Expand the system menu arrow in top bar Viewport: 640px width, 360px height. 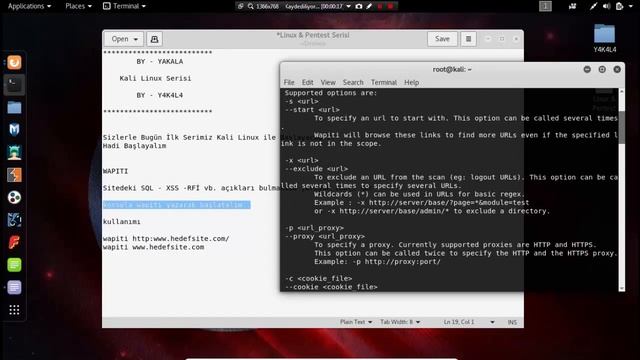631,6
